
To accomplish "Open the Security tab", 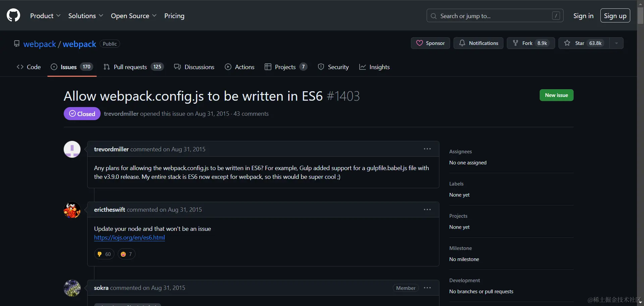I will [333, 67].
